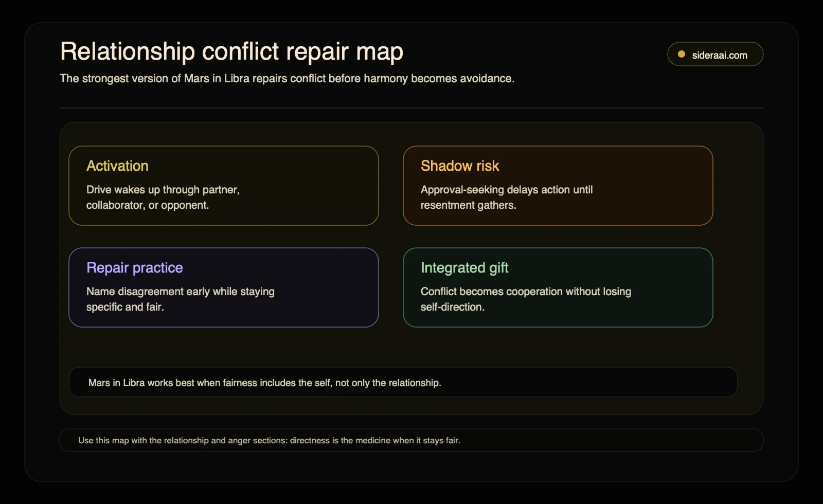Select the Activation card heading
This screenshot has height=504, width=823.
(117, 166)
